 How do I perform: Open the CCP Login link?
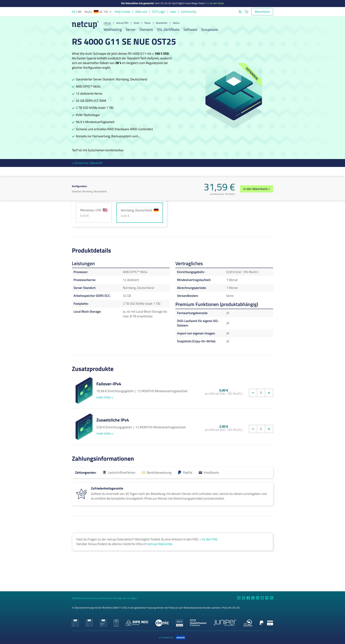(159, 12)
